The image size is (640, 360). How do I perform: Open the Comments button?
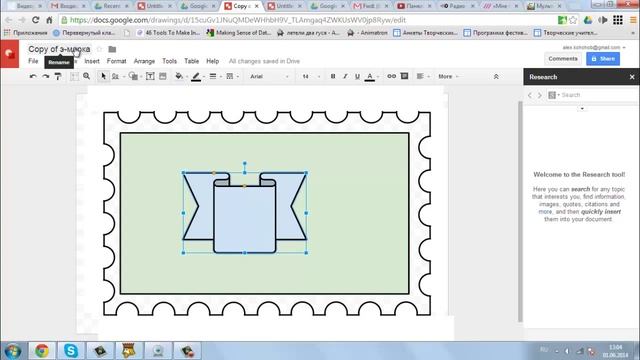pyautogui.click(x=563, y=58)
